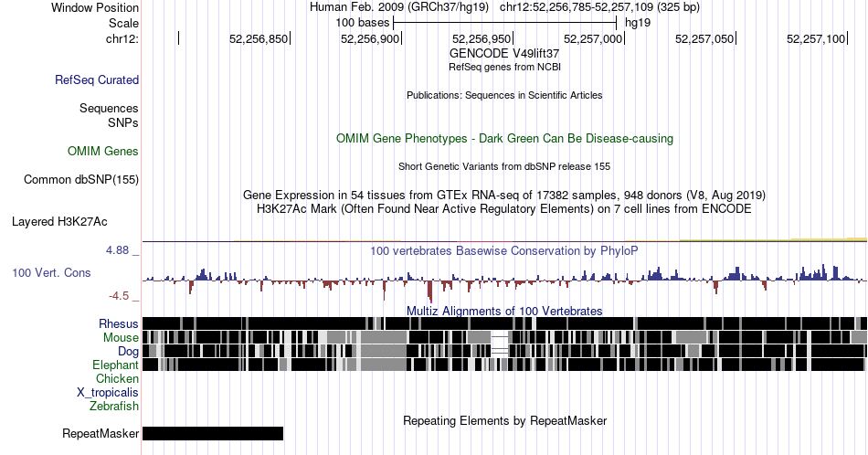Click the Rhesus species label
This screenshot has height=455, width=868.
pyautogui.click(x=119, y=323)
